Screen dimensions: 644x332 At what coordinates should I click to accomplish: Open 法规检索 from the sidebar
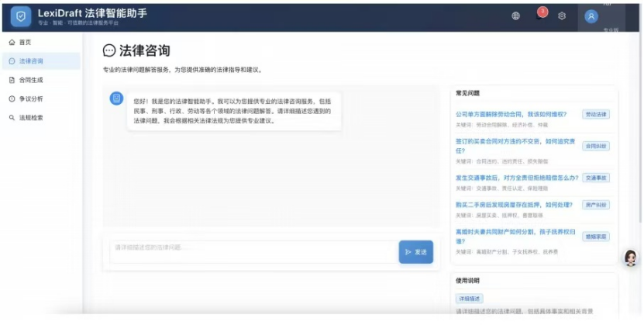(31, 118)
